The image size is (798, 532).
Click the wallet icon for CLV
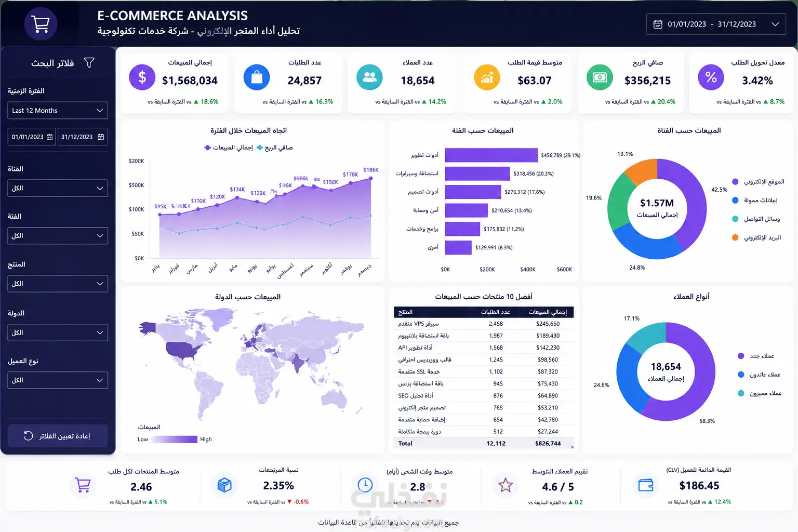[646, 485]
